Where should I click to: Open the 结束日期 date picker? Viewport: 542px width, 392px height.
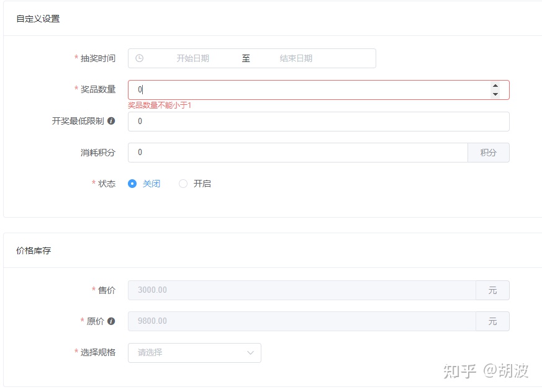tap(296, 58)
